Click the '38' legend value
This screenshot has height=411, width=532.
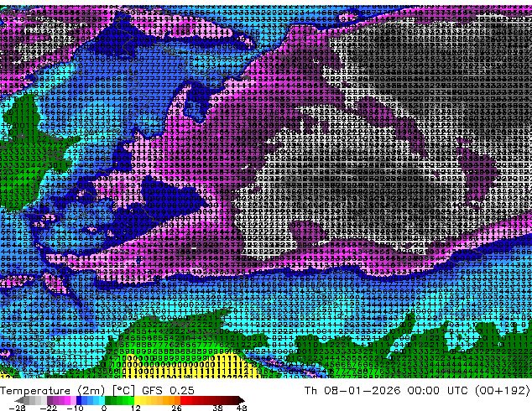pos(218,408)
